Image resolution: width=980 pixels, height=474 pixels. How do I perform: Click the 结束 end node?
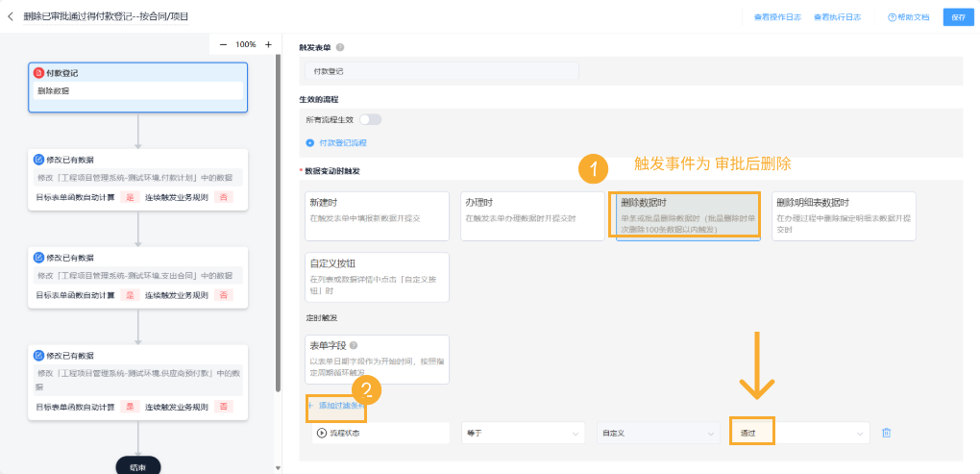coord(138,466)
